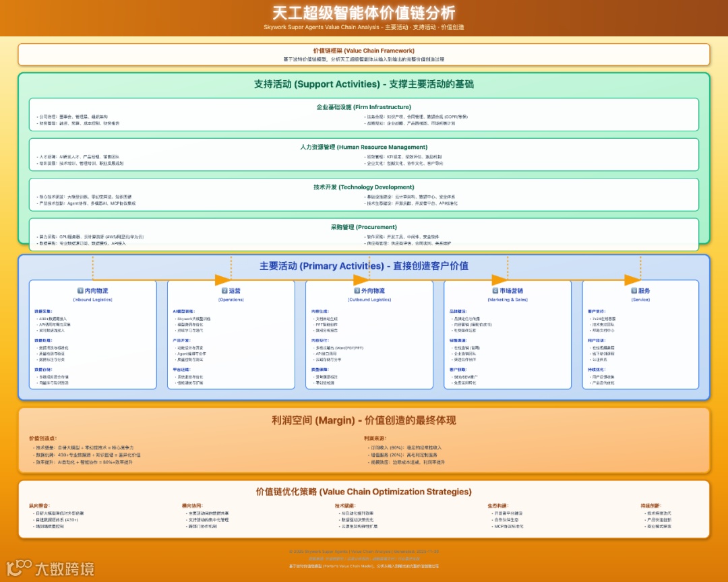
Task: Click the Agent编排与协作 bullet item
Action: (x=191, y=354)
